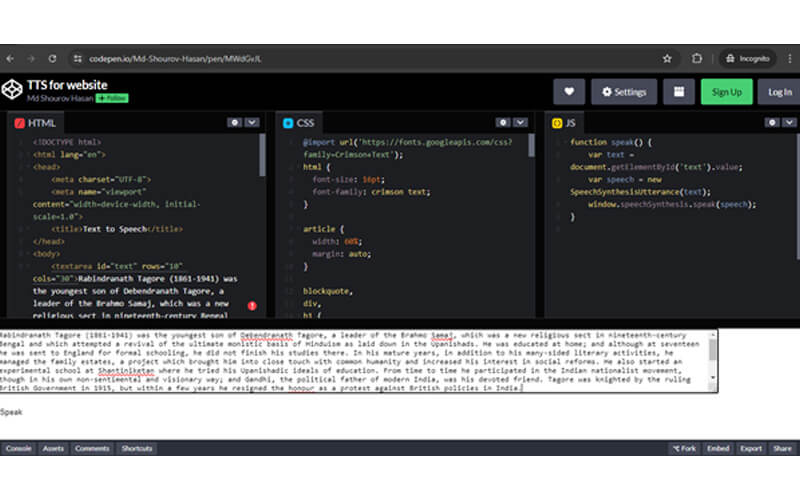Click the red error indicator in HTML editor

252,306
